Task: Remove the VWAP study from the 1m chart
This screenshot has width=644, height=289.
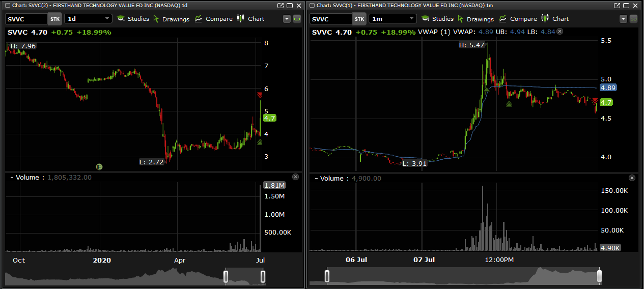Action: tap(559, 32)
